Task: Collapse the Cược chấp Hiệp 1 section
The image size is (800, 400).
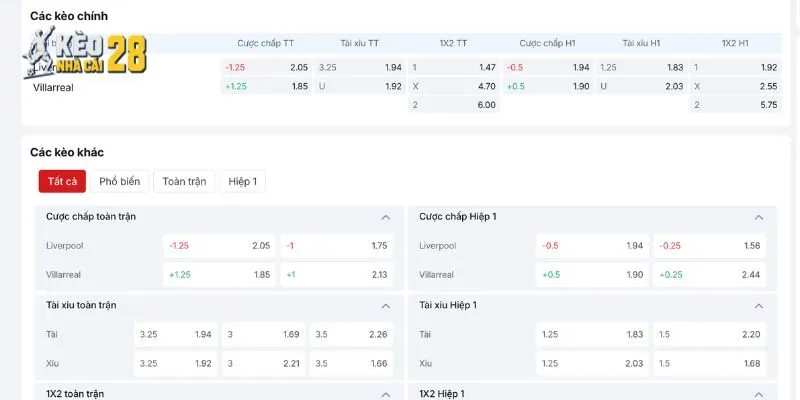Action: 759,217
